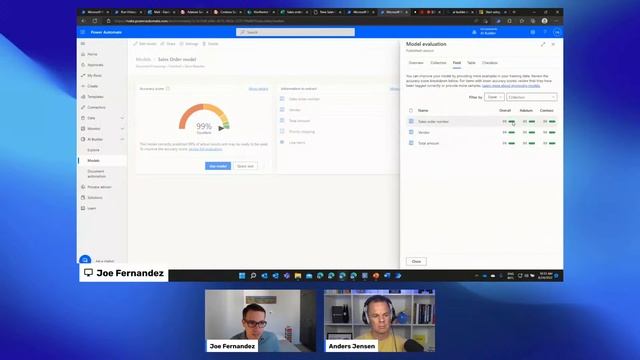Open File Explorer from the taskbar
Screen dimensions: 640x360
tap(298, 276)
